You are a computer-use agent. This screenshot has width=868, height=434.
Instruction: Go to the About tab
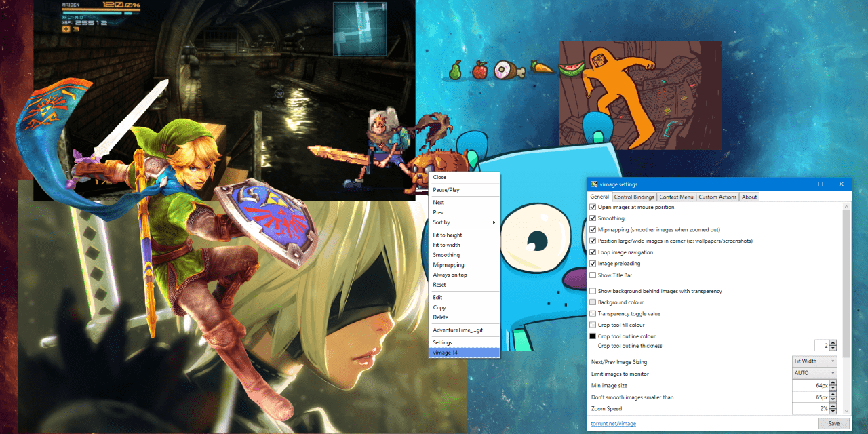click(x=749, y=197)
